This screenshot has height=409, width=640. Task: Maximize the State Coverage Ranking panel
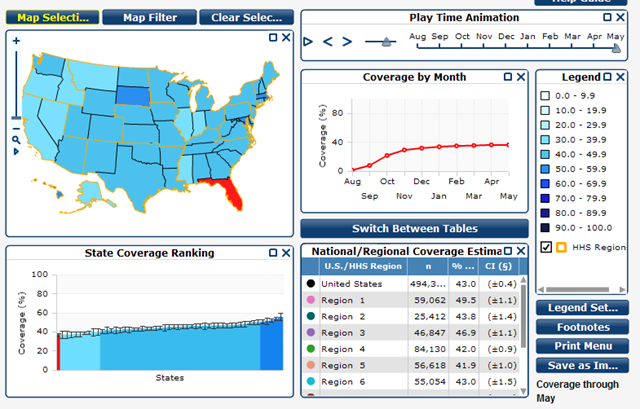click(273, 253)
